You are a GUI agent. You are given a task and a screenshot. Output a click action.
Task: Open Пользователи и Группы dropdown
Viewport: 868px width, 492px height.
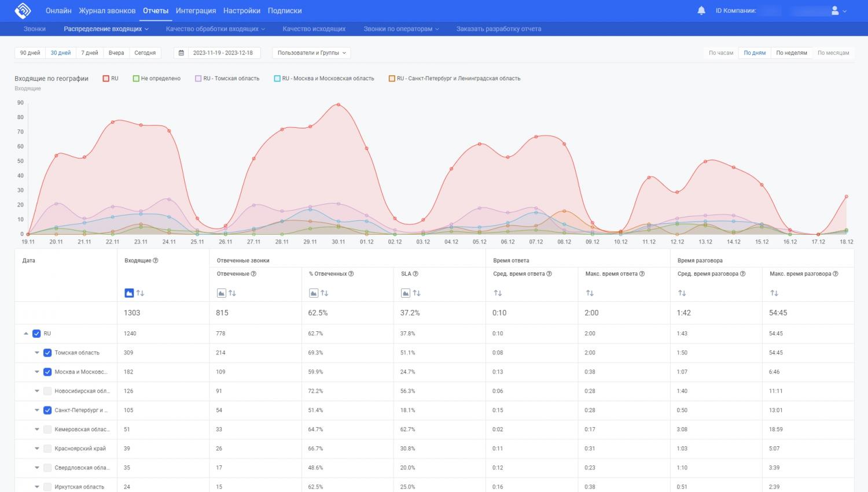click(x=311, y=53)
